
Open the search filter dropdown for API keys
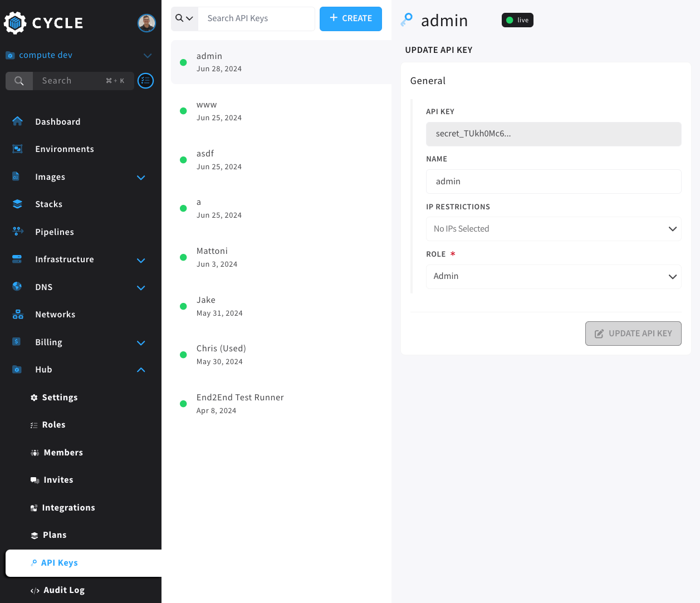coord(184,18)
